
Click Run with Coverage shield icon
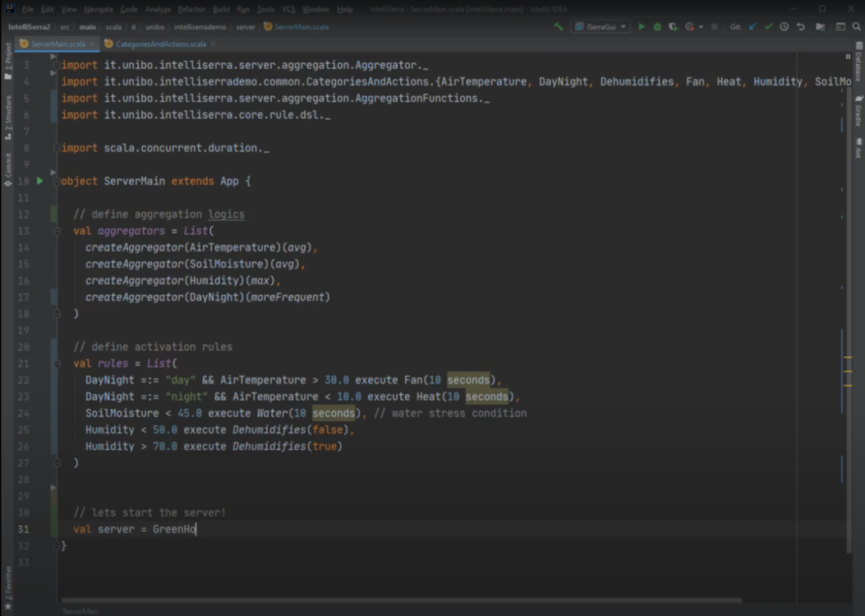tap(673, 26)
